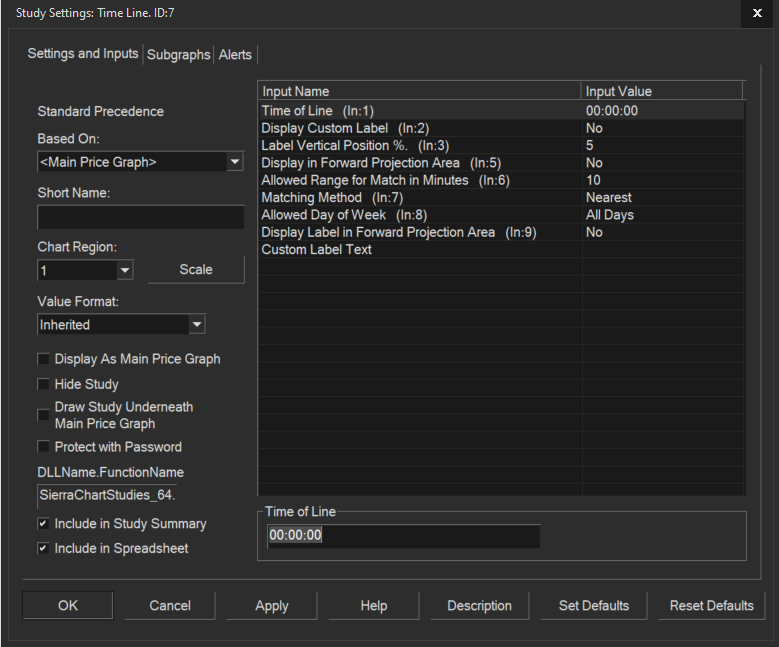Switch to the Subgraphs tab
Screen dimensions: 779x647
[180, 55]
